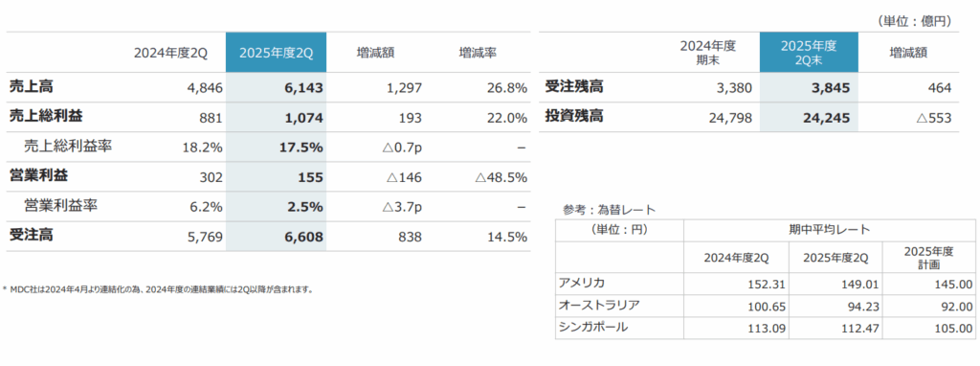Select the 2025年度 2Q末 header cell
Screen dimensions: 980x366
[809, 53]
